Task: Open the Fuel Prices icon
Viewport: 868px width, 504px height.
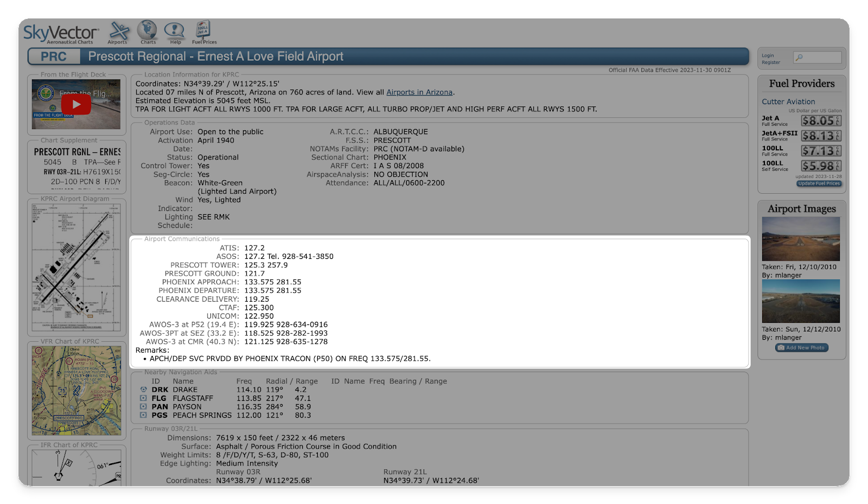Action: (x=204, y=33)
